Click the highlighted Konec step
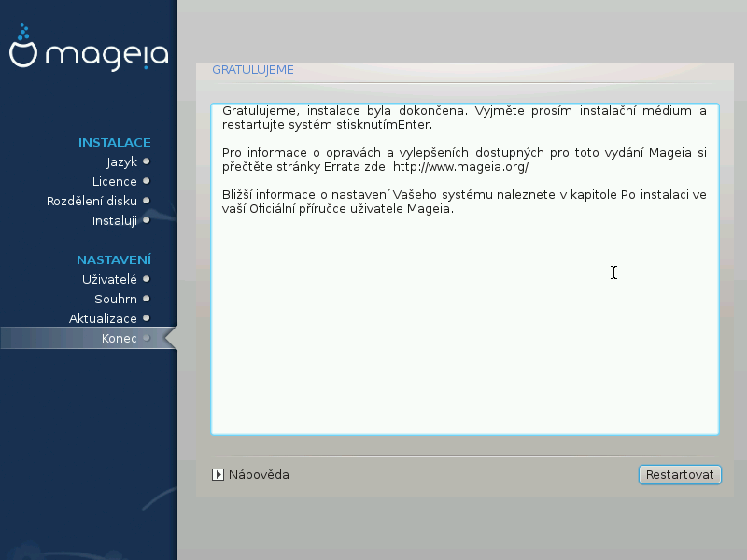The height and width of the screenshot is (560, 747). [89, 338]
